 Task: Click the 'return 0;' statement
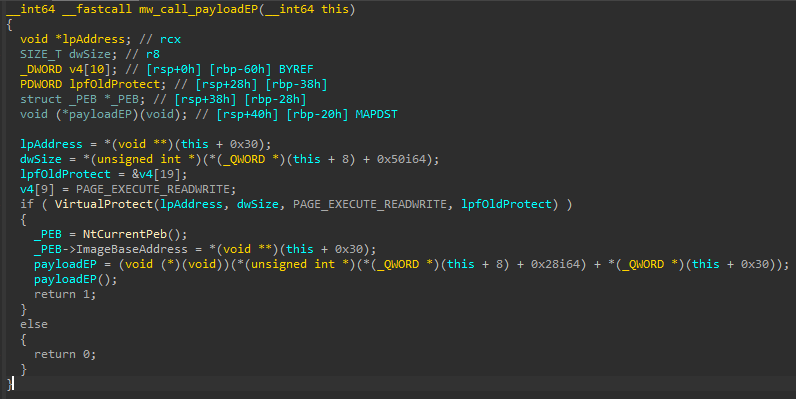[65, 354]
